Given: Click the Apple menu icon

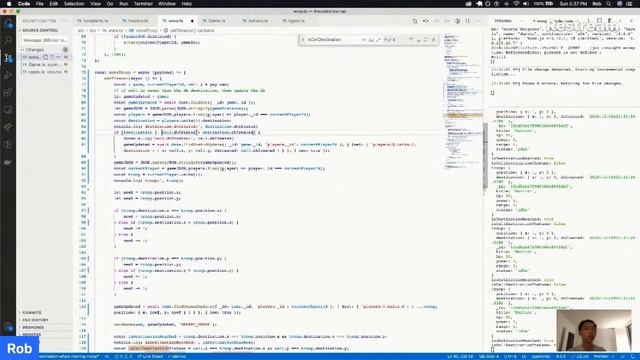Looking at the screenshot, I should (9, 4).
